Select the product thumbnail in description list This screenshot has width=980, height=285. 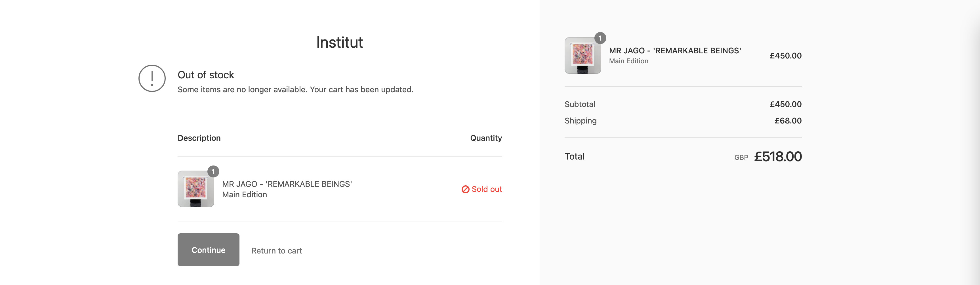196,189
